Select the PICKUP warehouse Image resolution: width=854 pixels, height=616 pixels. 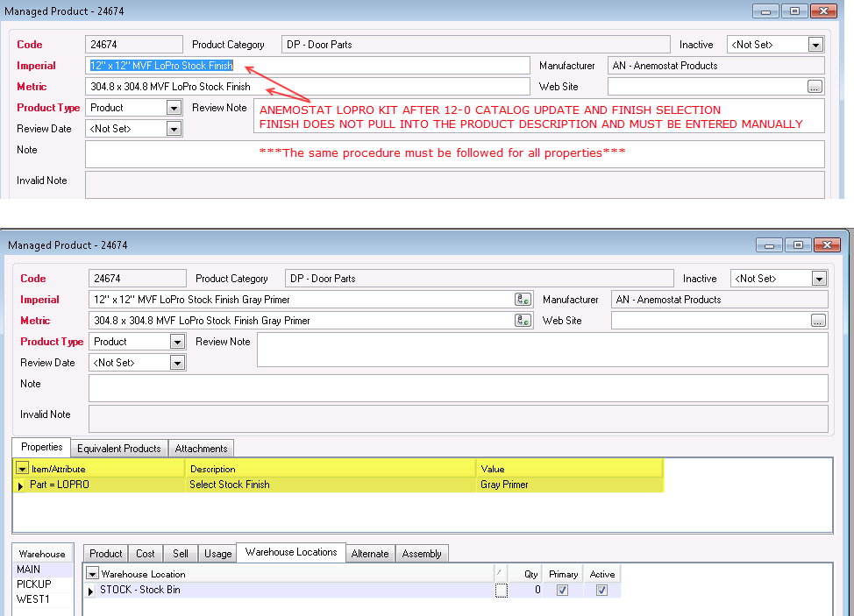pyautogui.click(x=34, y=584)
